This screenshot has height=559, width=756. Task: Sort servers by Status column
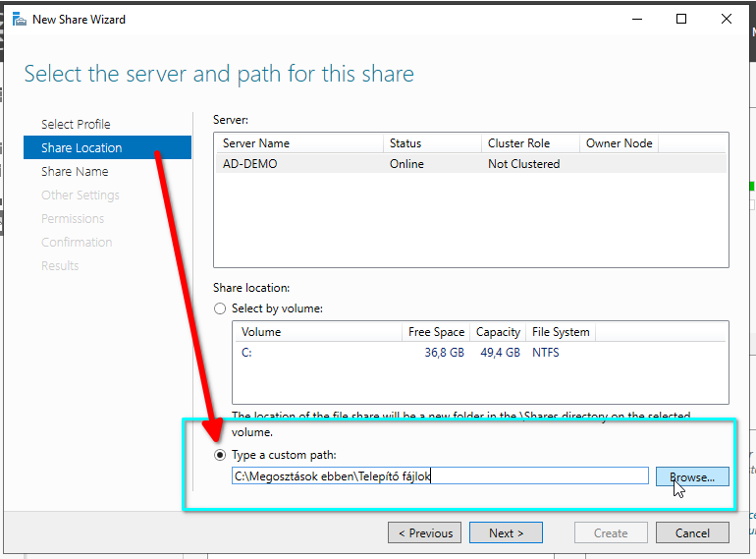[x=432, y=143]
